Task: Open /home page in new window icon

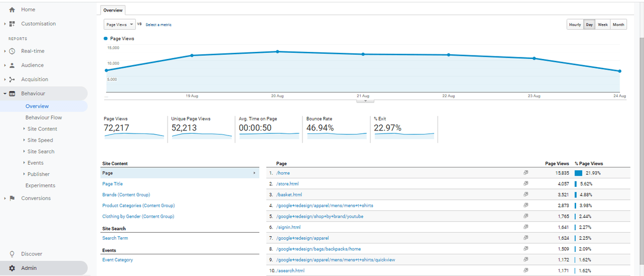Action: point(526,173)
